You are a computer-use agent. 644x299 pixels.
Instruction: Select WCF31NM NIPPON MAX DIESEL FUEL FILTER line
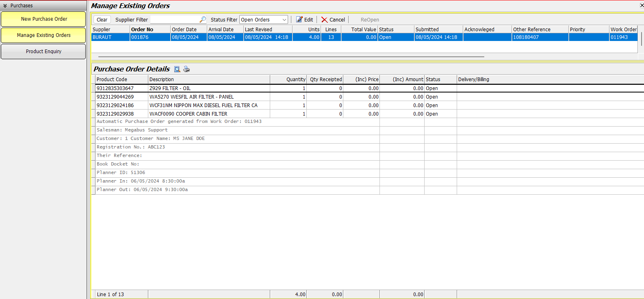tap(209, 105)
